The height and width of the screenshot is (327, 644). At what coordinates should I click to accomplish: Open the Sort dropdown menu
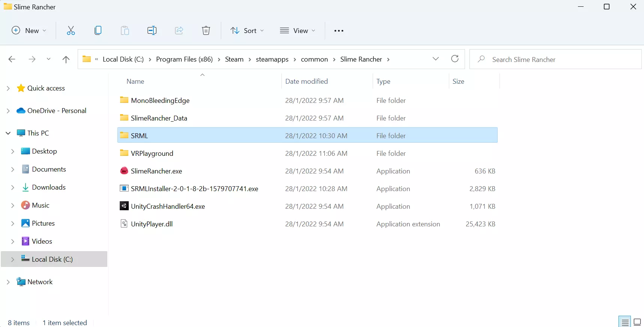click(247, 31)
